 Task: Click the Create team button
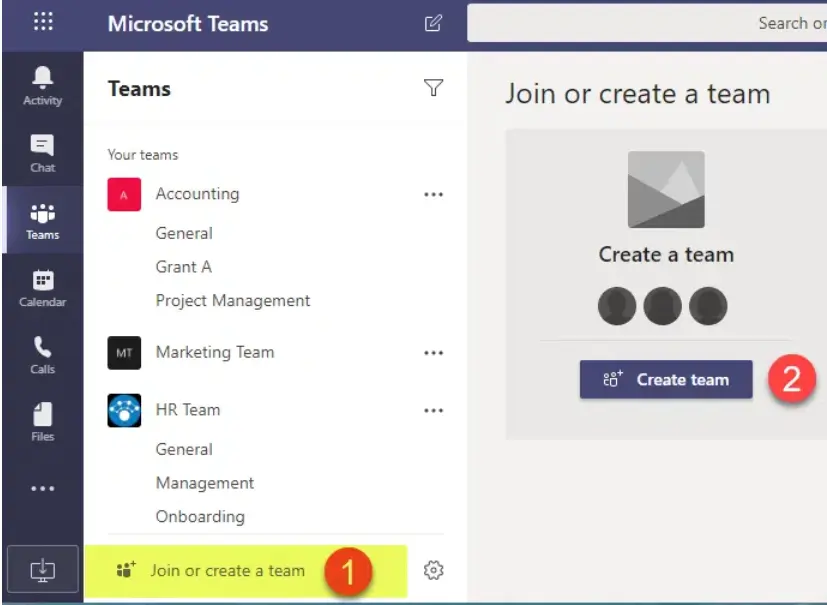[666, 379]
